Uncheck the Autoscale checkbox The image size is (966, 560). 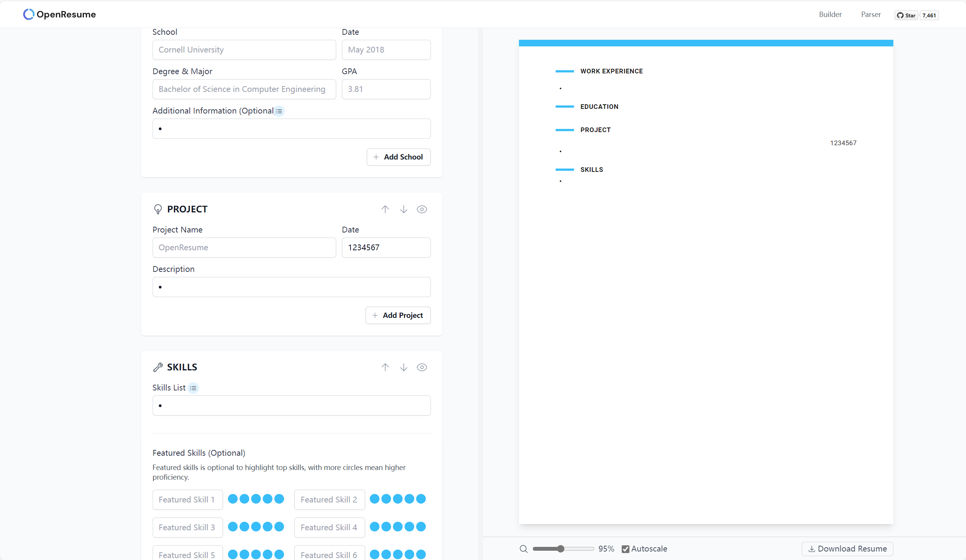tap(625, 549)
